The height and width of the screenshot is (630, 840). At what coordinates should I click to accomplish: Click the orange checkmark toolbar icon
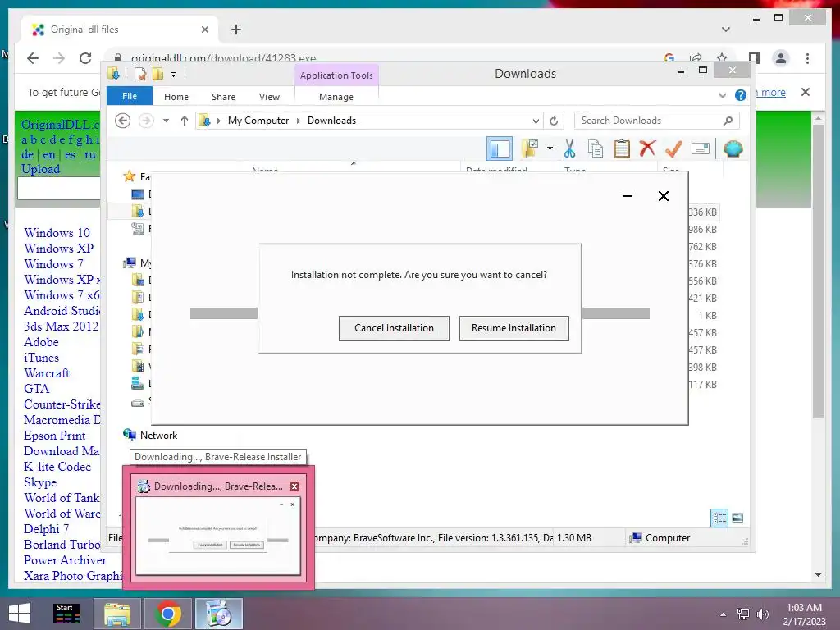tap(673, 148)
